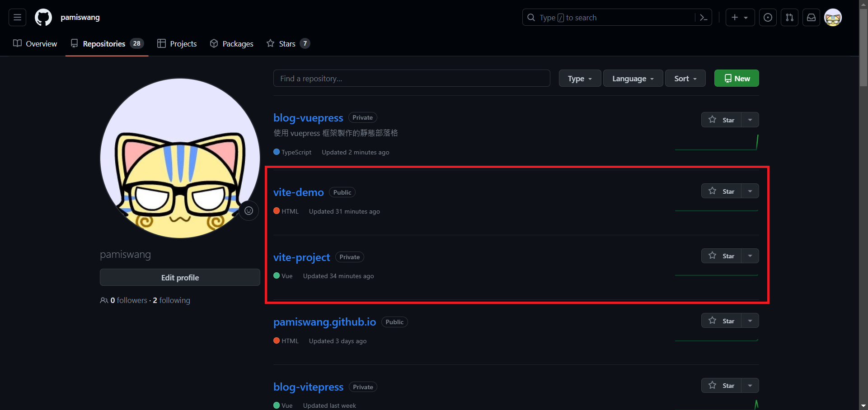
Task: Click the Stars count badge 7
Action: [305, 43]
